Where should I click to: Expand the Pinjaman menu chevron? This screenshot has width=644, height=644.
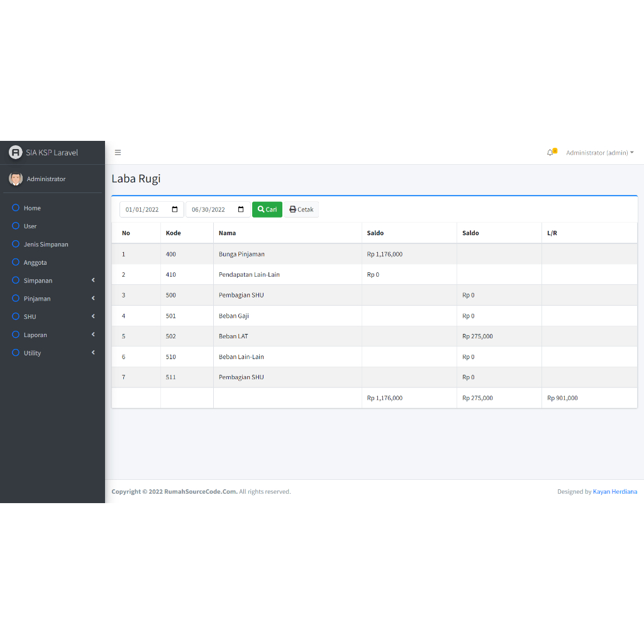tap(93, 298)
